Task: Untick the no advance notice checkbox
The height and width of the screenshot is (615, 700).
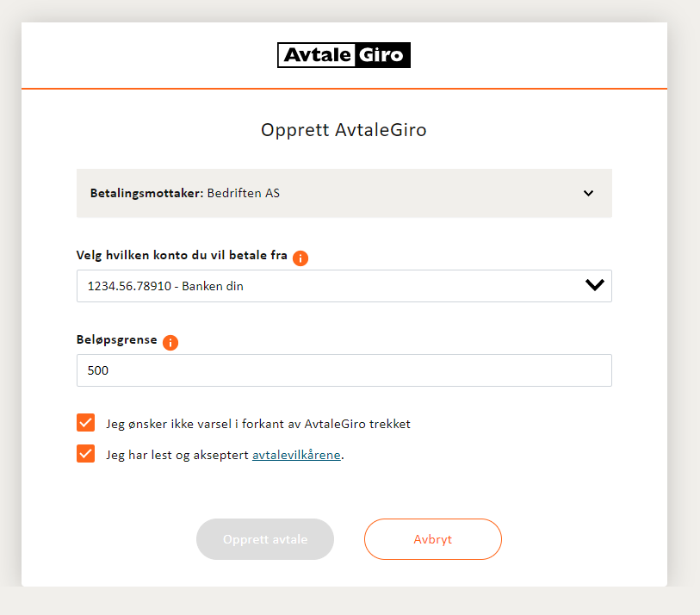Action: coord(86,423)
